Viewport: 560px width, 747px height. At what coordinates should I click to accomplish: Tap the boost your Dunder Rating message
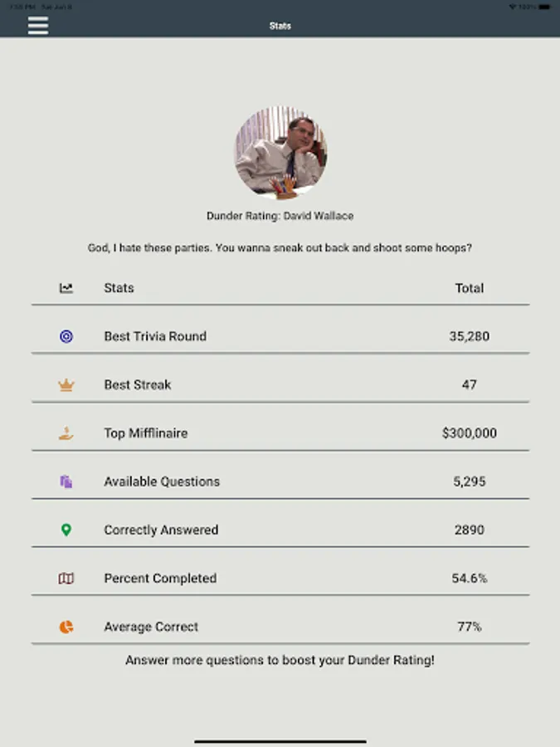[x=280, y=661]
